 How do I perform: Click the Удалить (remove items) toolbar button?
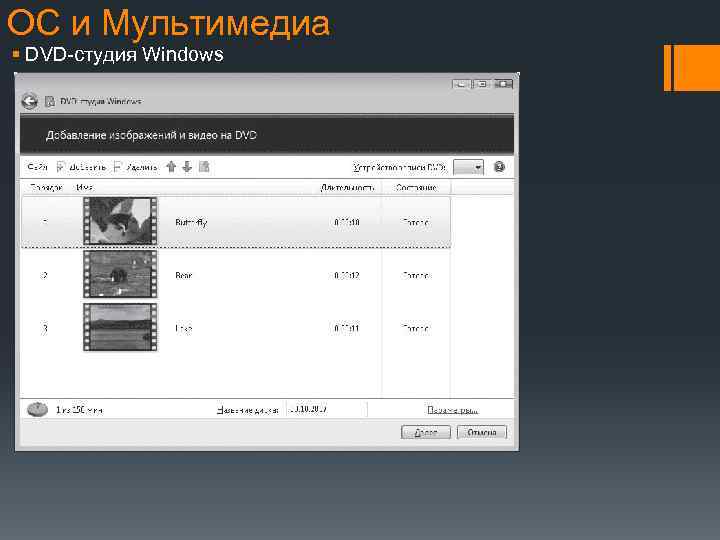tap(136, 167)
